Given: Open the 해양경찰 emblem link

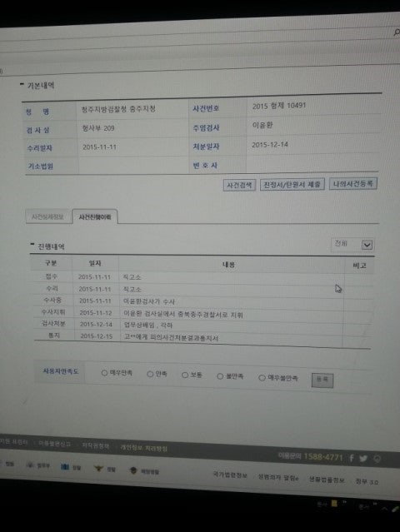Looking at the screenshot, I should pos(144,471).
